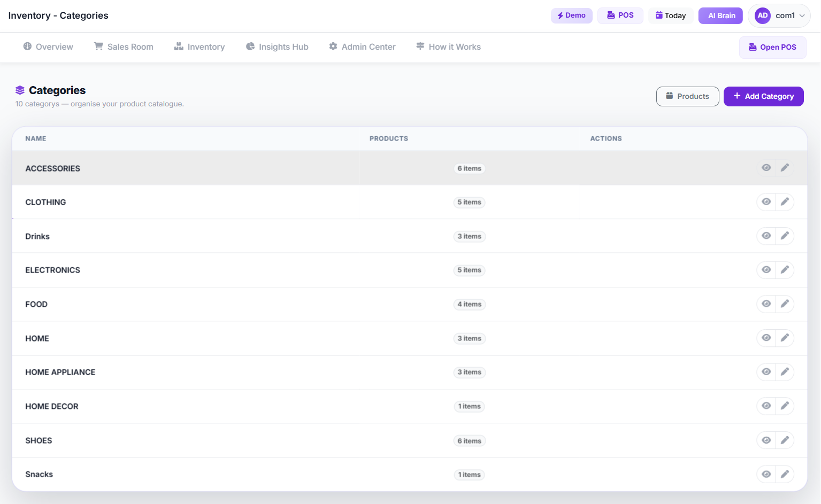Click the POS button in header

tap(620, 15)
